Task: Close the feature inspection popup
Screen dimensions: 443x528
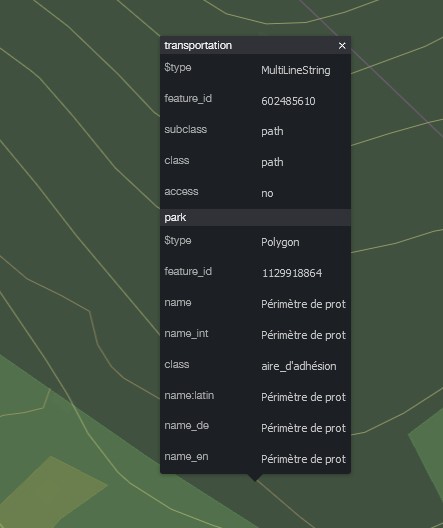Action: (342, 45)
